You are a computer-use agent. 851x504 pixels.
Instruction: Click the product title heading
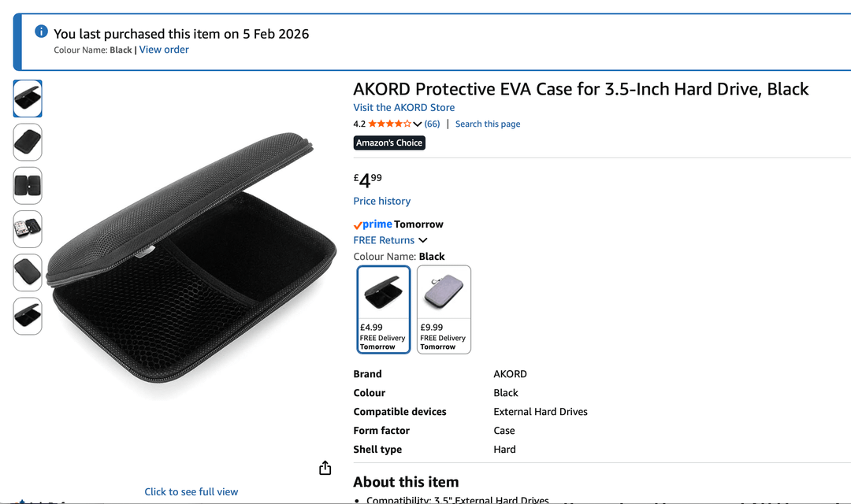(x=581, y=89)
